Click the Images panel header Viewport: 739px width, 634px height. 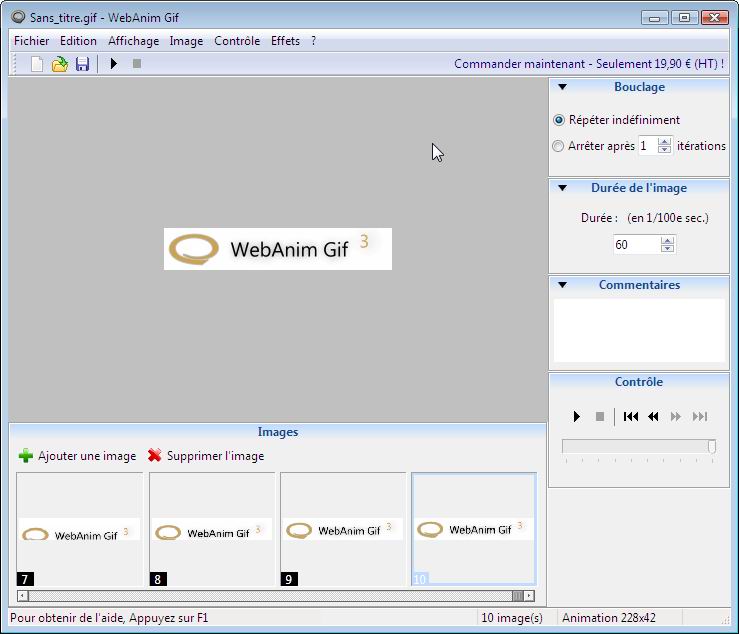coord(278,432)
